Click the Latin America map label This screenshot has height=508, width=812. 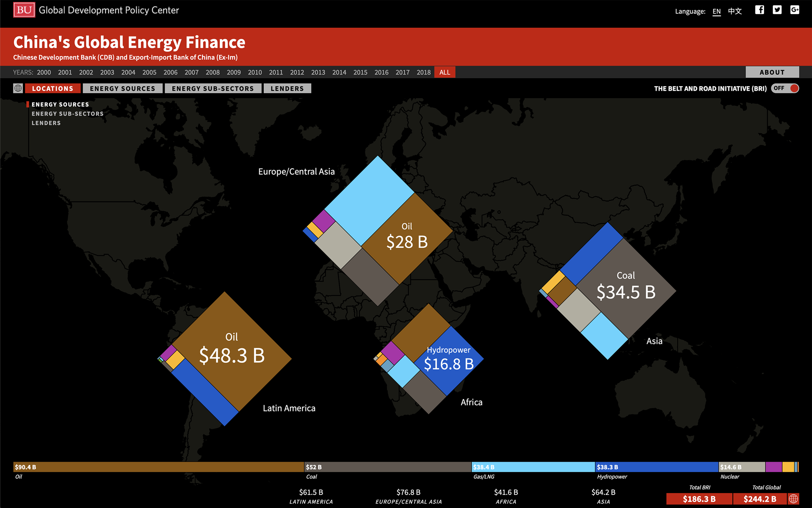289,408
